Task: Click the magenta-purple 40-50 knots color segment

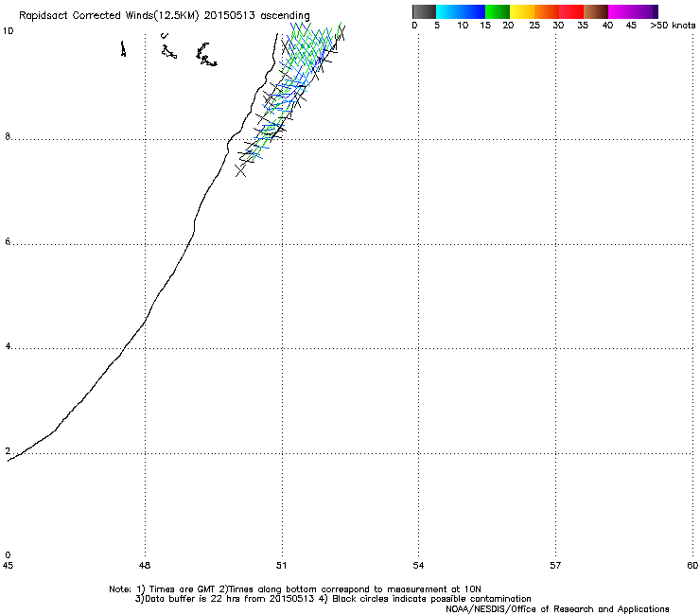Action: tap(633, 11)
